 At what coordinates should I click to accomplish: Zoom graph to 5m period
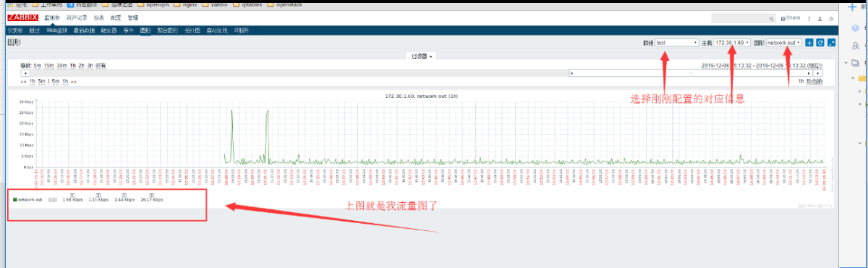[38, 65]
